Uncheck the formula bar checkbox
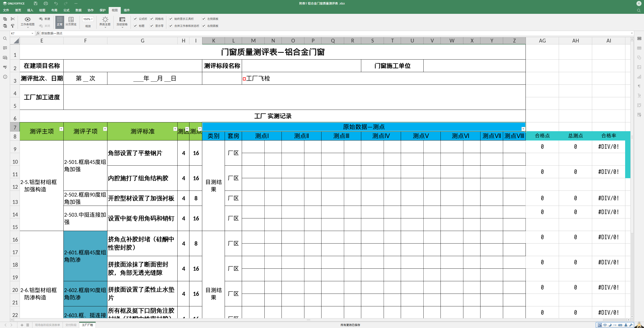Image resolution: width=644 pixels, height=328 pixels. pos(135,19)
